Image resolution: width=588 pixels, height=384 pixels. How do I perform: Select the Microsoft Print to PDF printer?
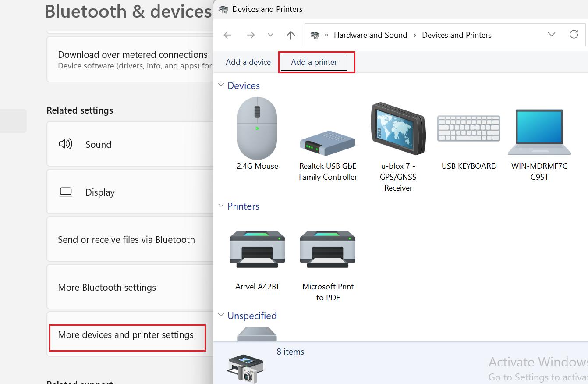point(328,249)
